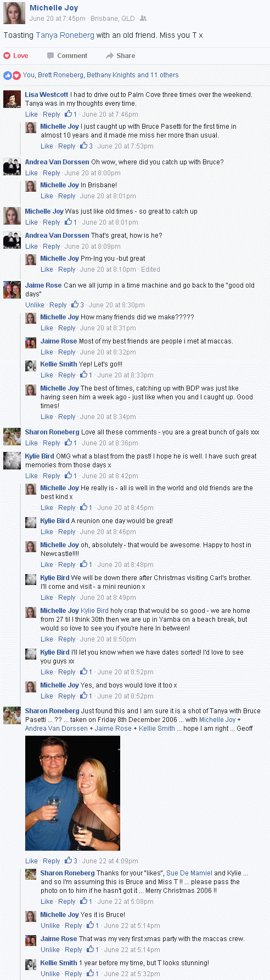Open Kylie Bird mention in Michelle's holiday reply
The image size is (270, 980).
(94, 611)
